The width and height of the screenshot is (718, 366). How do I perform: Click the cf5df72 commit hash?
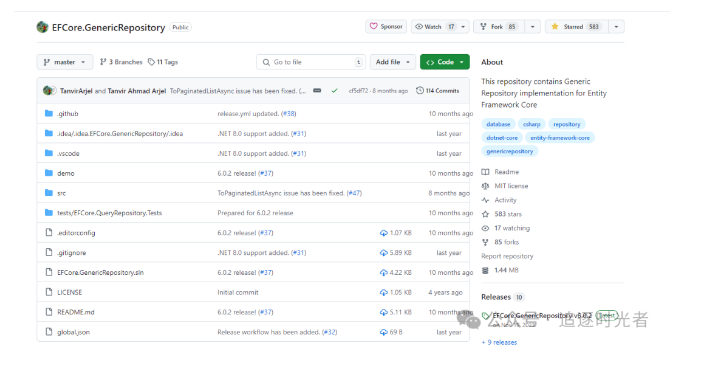359,91
